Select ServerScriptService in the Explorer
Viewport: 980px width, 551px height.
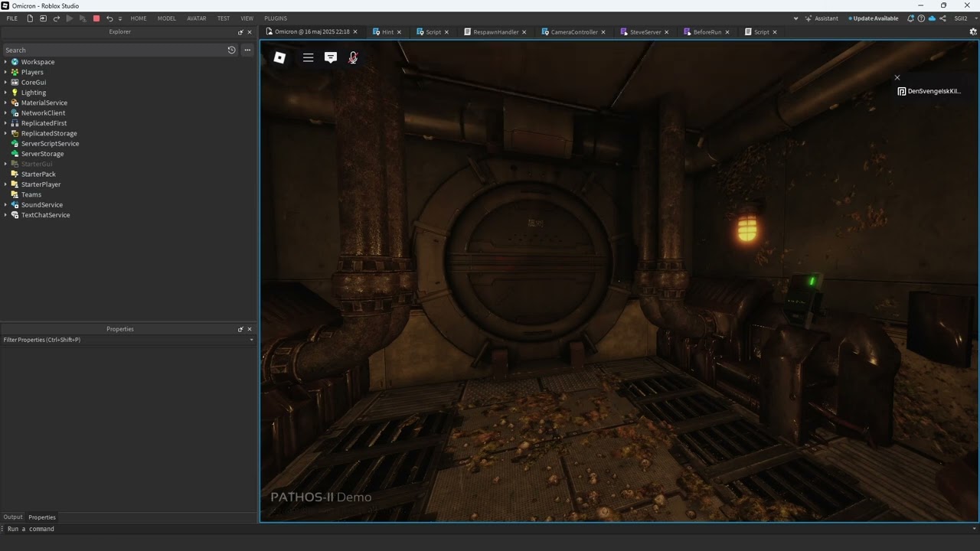(50, 144)
